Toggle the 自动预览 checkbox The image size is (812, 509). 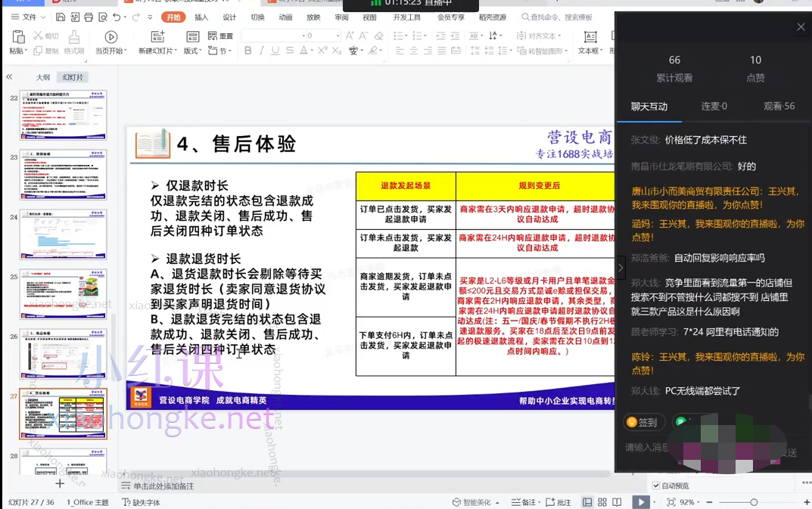pyautogui.click(x=656, y=486)
